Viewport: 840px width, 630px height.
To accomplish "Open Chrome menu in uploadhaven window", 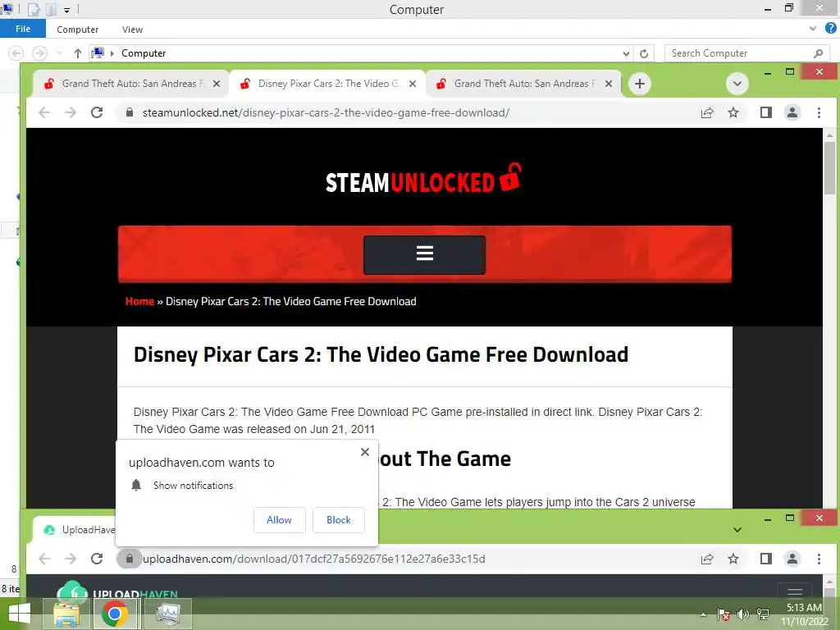I will pyautogui.click(x=819, y=559).
